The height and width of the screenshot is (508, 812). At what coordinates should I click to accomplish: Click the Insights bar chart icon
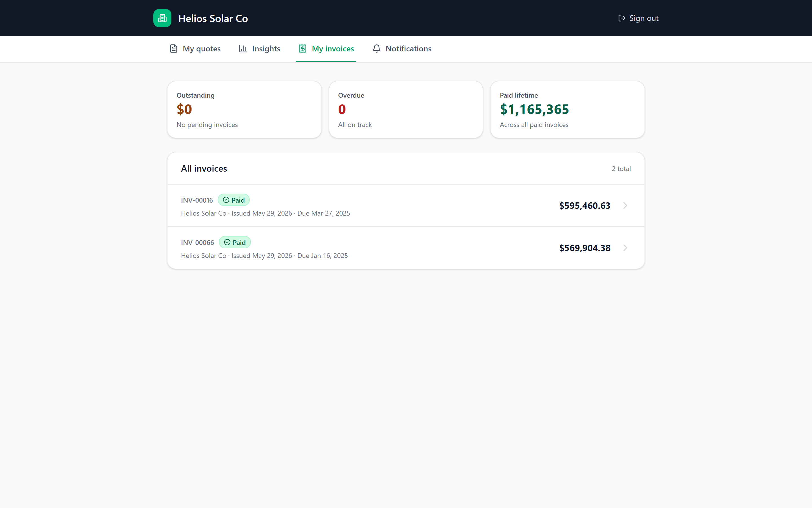[243, 49]
